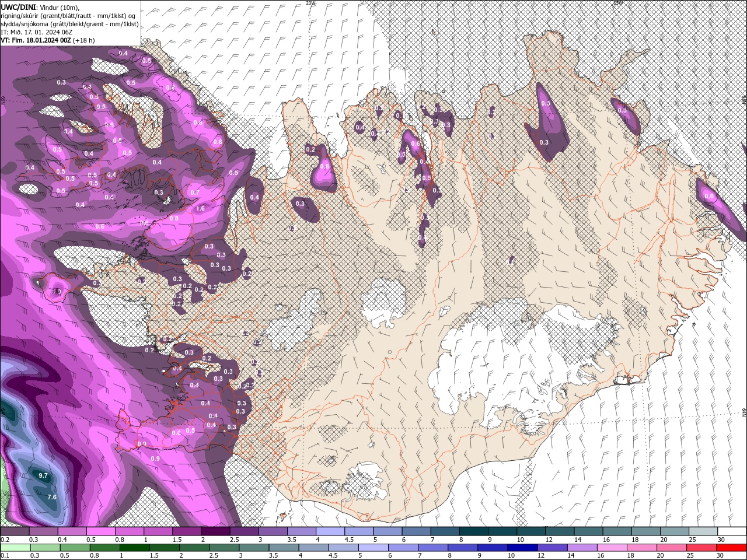Click the 25 label on the rain scale
This screenshot has height=560, width=747.
point(691,556)
